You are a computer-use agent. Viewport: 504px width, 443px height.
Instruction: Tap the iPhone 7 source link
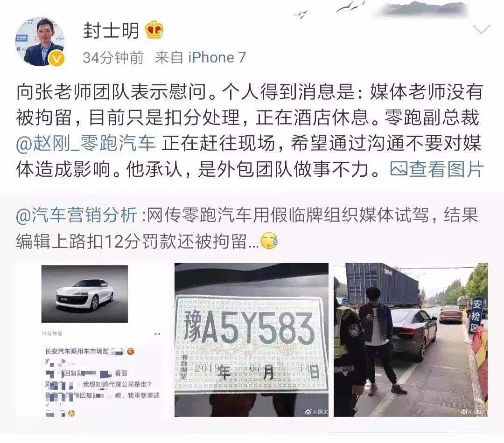(217, 57)
